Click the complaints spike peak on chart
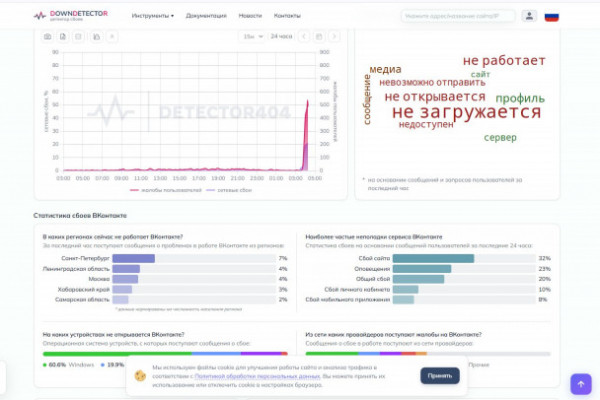This screenshot has height=400, width=600. pos(307,101)
